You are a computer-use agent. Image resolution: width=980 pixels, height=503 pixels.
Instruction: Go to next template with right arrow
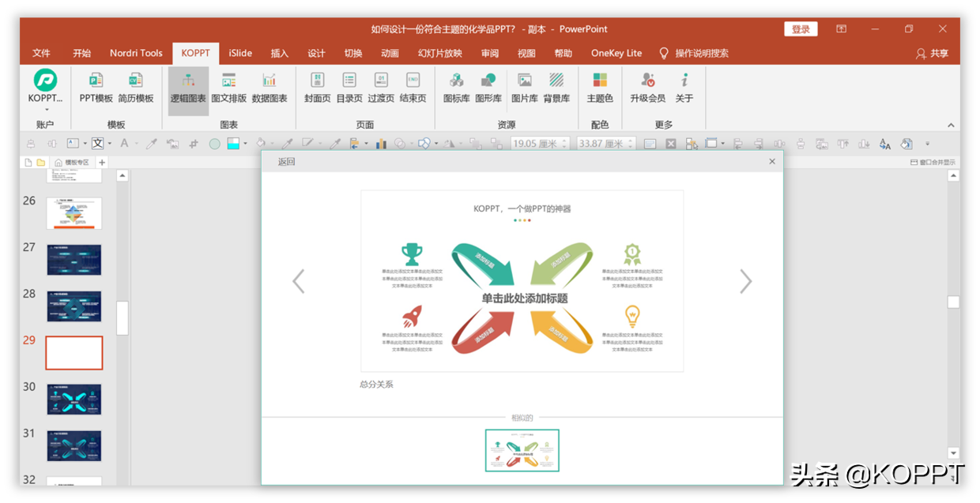pos(745,281)
